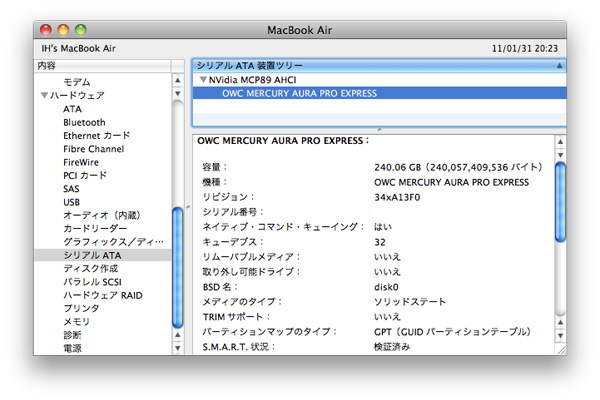The height and width of the screenshot is (400, 600).
Task: Click the sidebar scrollbar bottom down arrow
Action: [178, 348]
